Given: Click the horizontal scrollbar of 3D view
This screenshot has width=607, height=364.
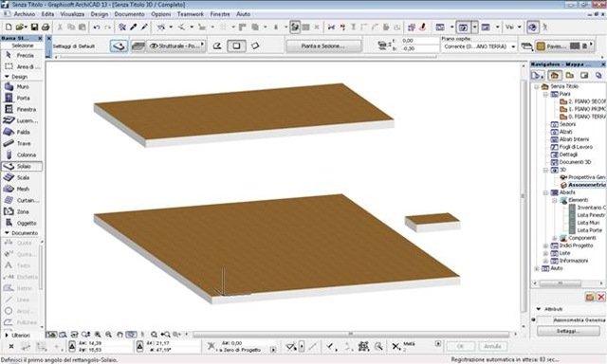Looking at the screenshot, I should coord(351,334).
